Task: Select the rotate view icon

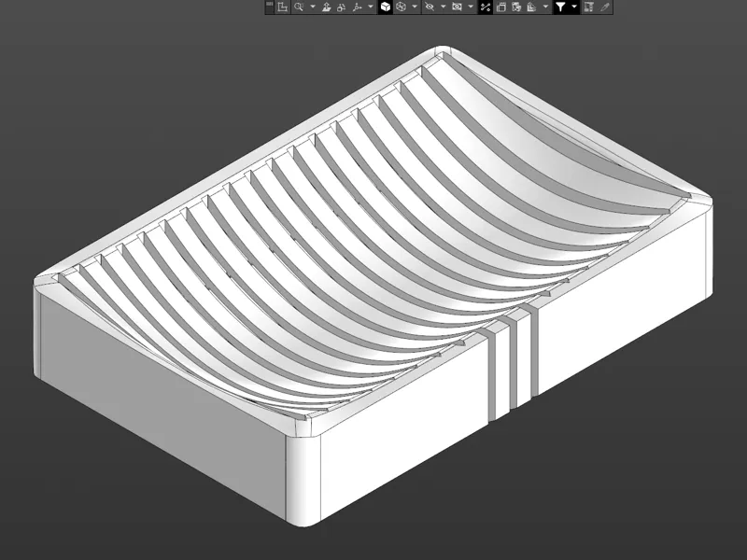Action: pos(342,7)
